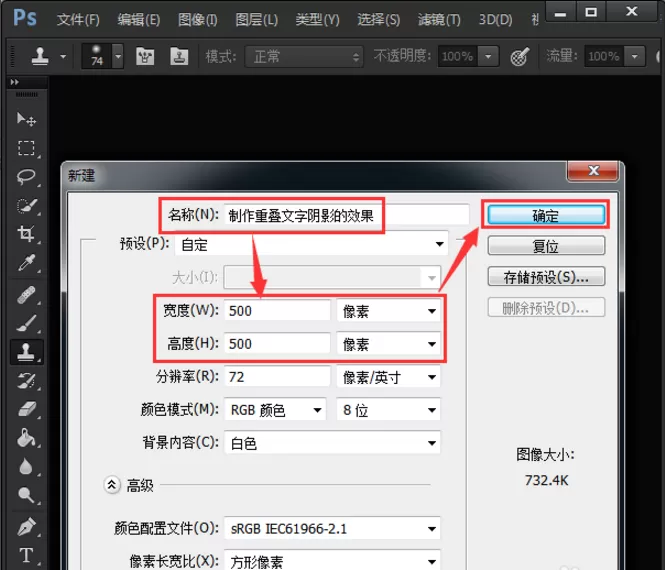Click the Ps application logo
This screenshot has height=570, width=665.
click(x=25, y=18)
